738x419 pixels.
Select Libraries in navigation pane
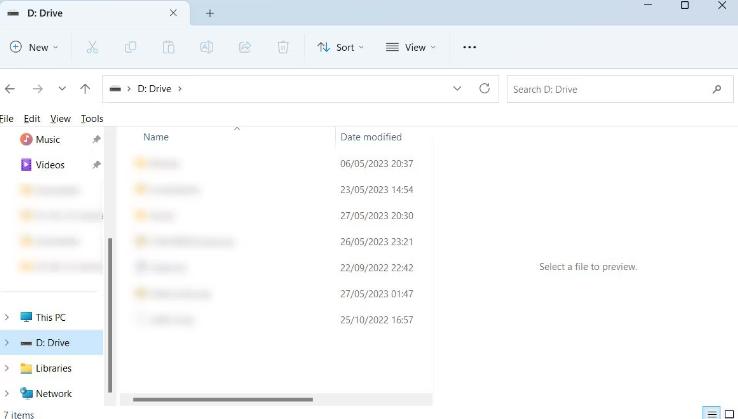click(x=51, y=368)
